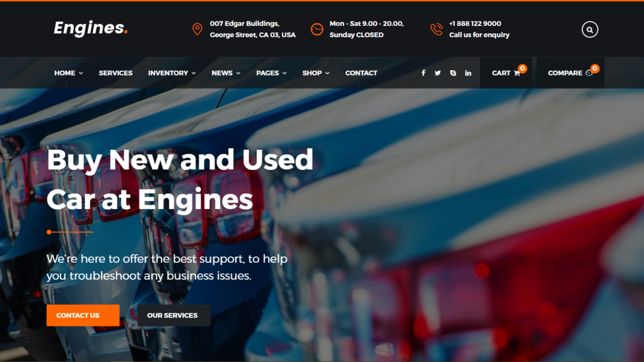This screenshot has height=362, width=644.
Task: Click the CONTACT US button
Action: [x=83, y=315]
